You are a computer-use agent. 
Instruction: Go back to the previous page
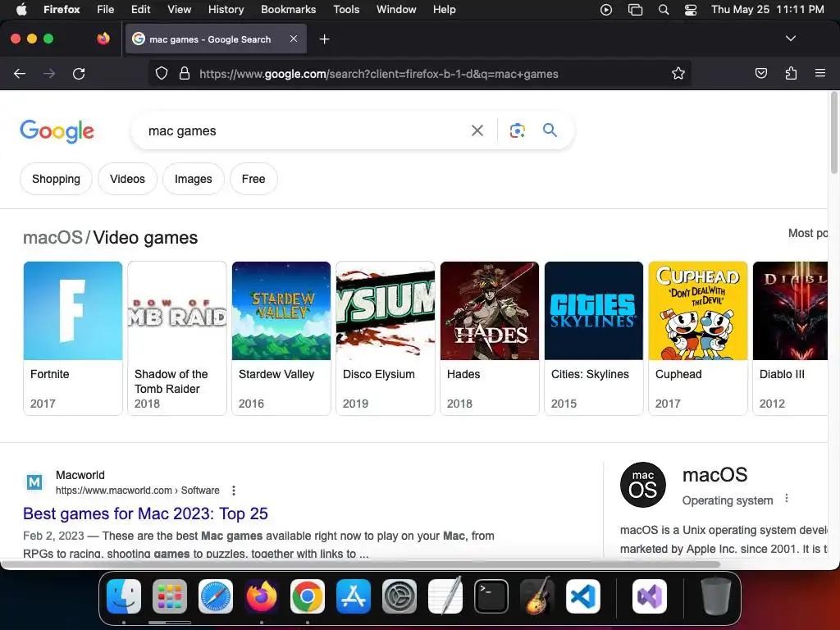coord(20,74)
